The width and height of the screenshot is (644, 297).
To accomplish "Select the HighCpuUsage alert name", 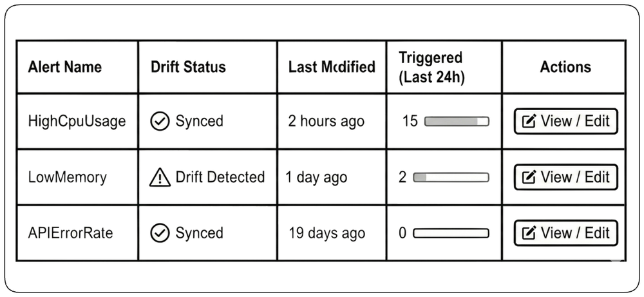I will 77,122.
